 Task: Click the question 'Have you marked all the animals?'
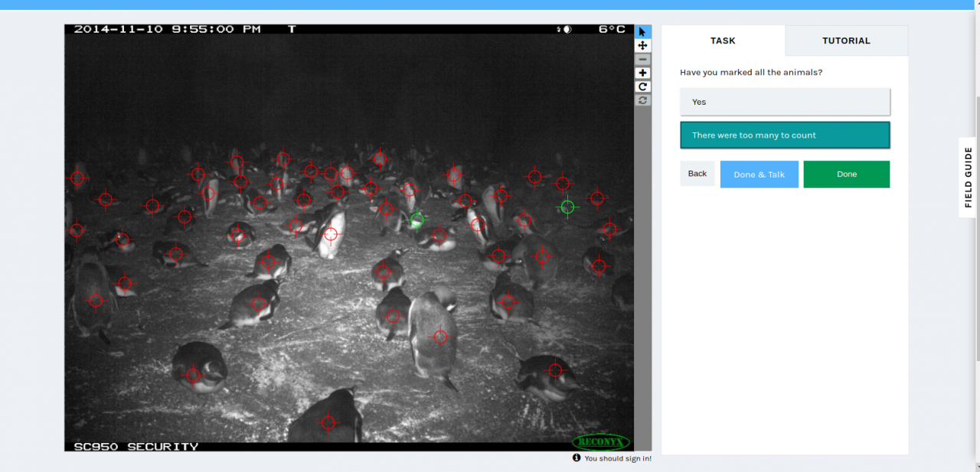751,73
